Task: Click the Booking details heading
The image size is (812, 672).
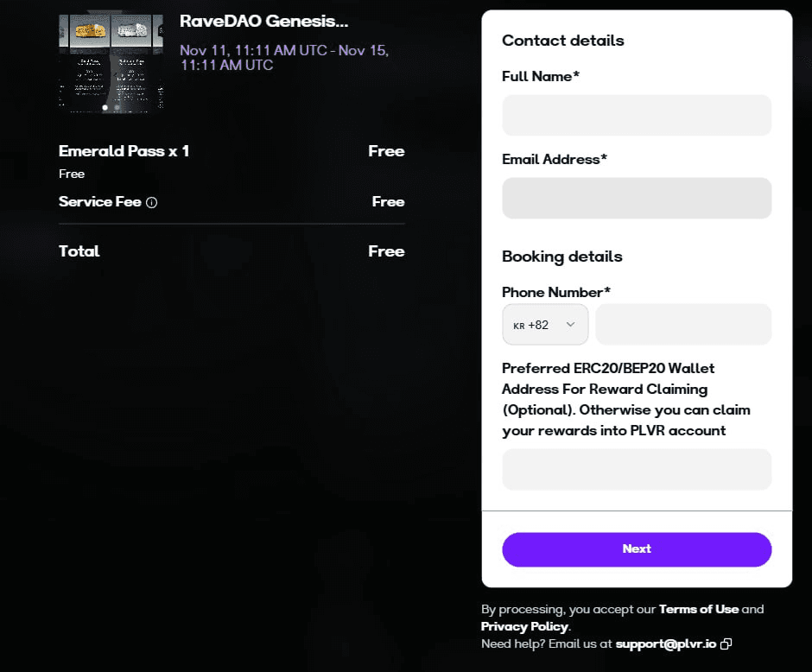Action: (561, 257)
